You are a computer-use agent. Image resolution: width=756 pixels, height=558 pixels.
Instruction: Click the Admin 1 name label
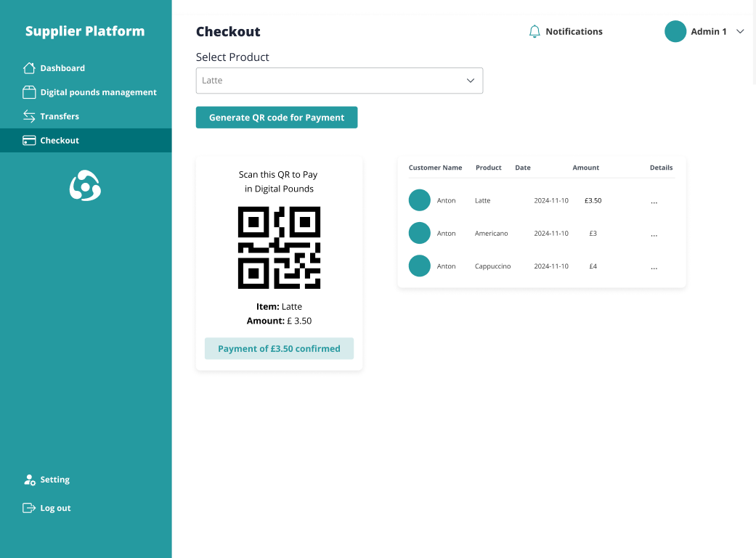(708, 31)
